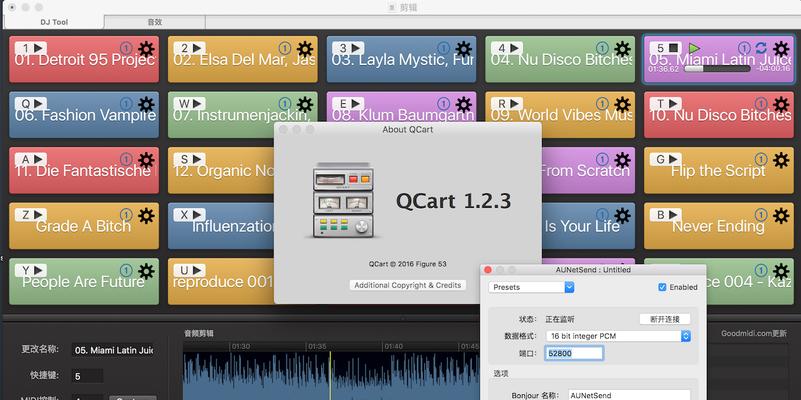801x400 pixels.
Task: Click info circle on Flip the Script cart
Action: point(761,159)
